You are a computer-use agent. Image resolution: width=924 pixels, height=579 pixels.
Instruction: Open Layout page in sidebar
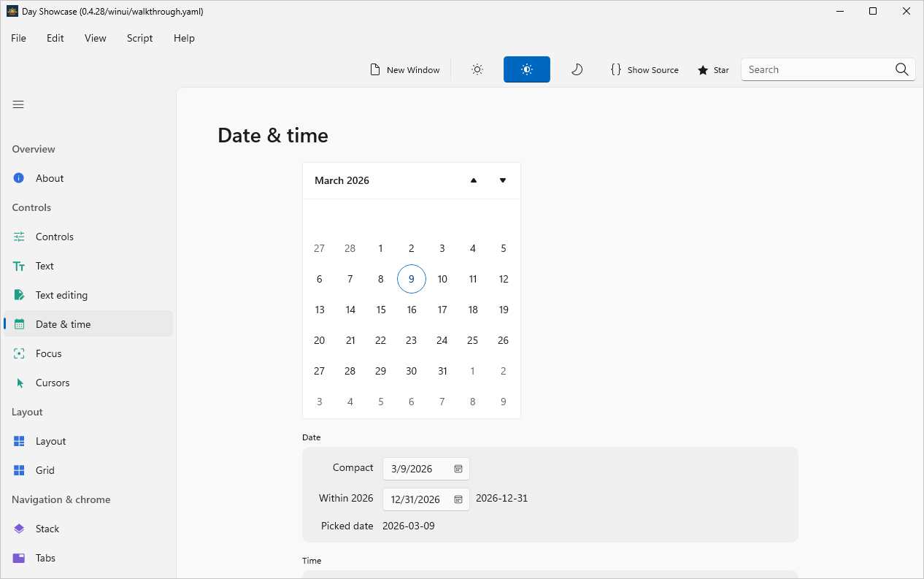click(88, 441)
